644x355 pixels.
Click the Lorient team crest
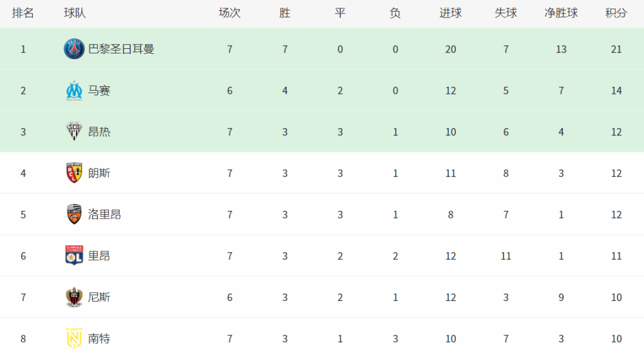pos(74,214)
